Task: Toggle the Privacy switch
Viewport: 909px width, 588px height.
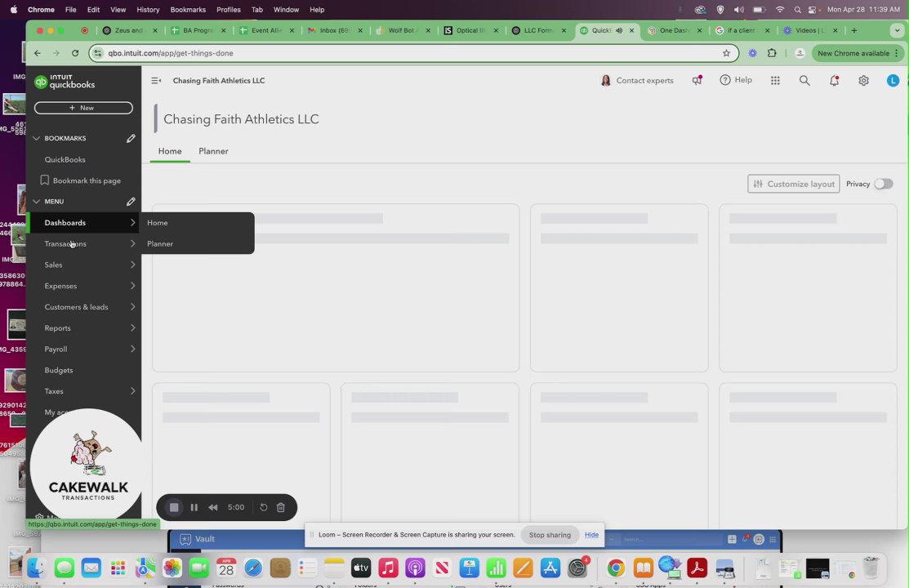Action: [x=883, y=184]
